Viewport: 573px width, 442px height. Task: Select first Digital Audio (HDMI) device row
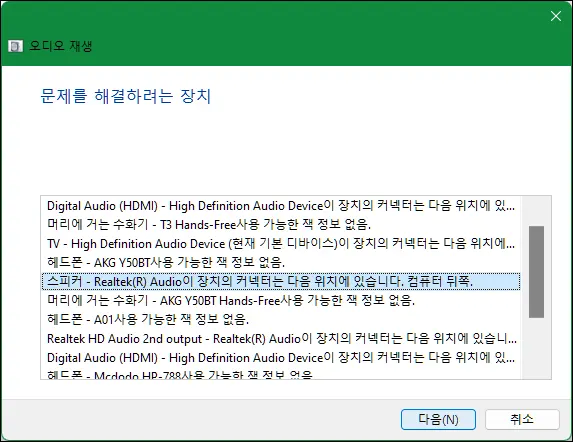pos(281,206)
